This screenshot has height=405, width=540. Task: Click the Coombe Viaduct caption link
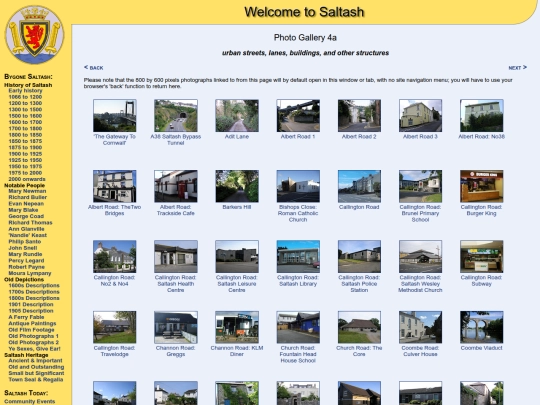pos(481,348)
